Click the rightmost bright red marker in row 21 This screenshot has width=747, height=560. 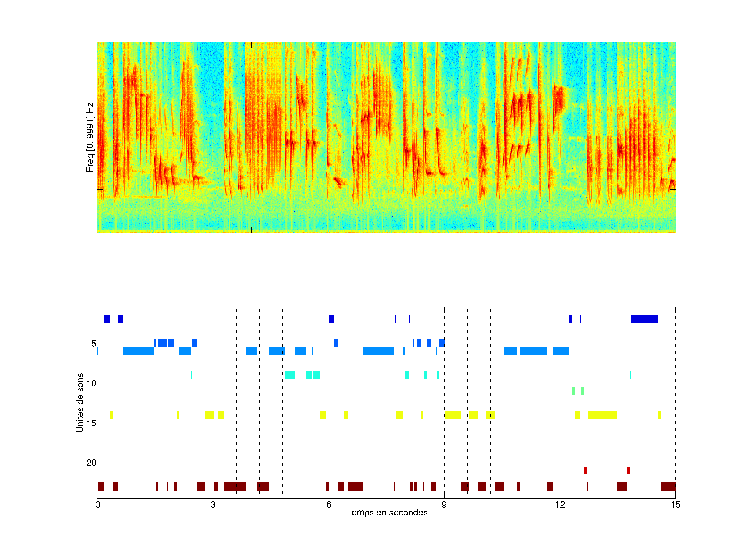[628, 470]
